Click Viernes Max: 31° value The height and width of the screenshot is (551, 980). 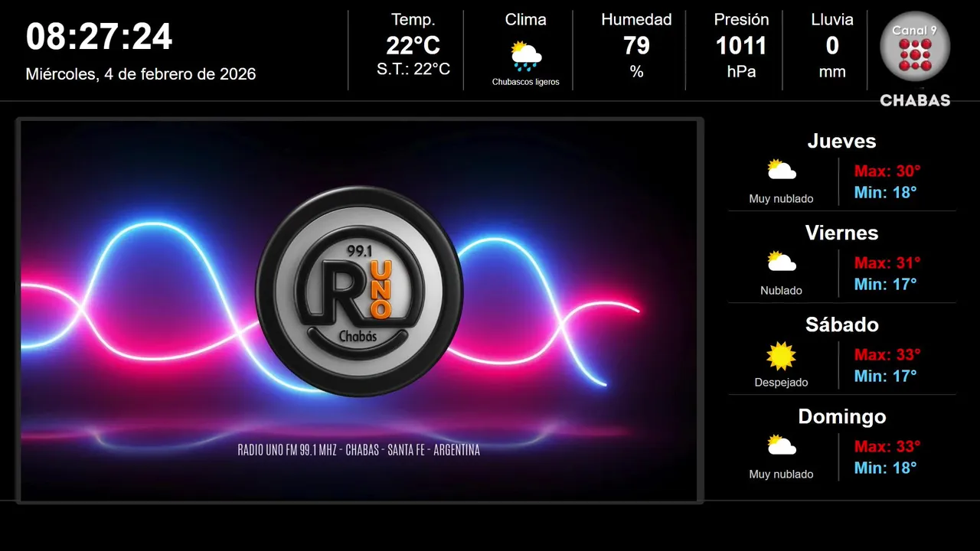[x=887, y=262]
